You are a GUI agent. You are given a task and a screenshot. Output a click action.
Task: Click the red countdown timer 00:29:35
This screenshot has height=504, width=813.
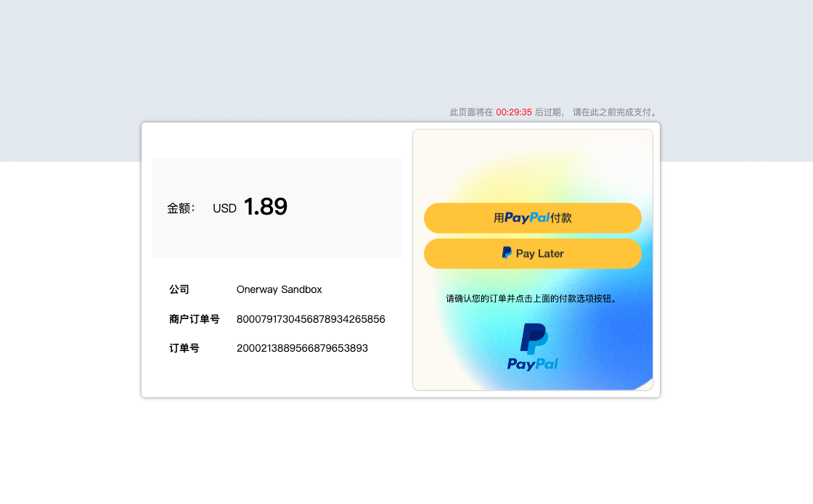point(514,112)
